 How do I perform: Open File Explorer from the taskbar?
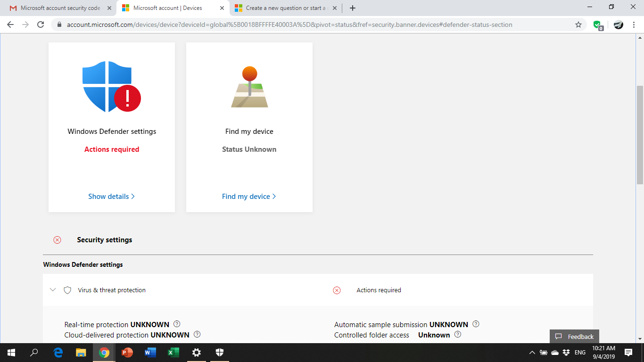pos(81,353)
